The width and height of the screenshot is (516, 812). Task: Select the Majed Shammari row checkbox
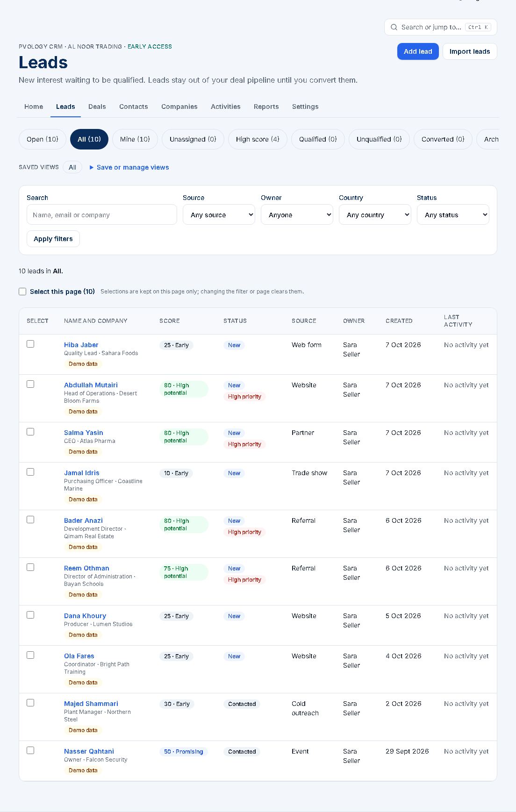(30, 703)
